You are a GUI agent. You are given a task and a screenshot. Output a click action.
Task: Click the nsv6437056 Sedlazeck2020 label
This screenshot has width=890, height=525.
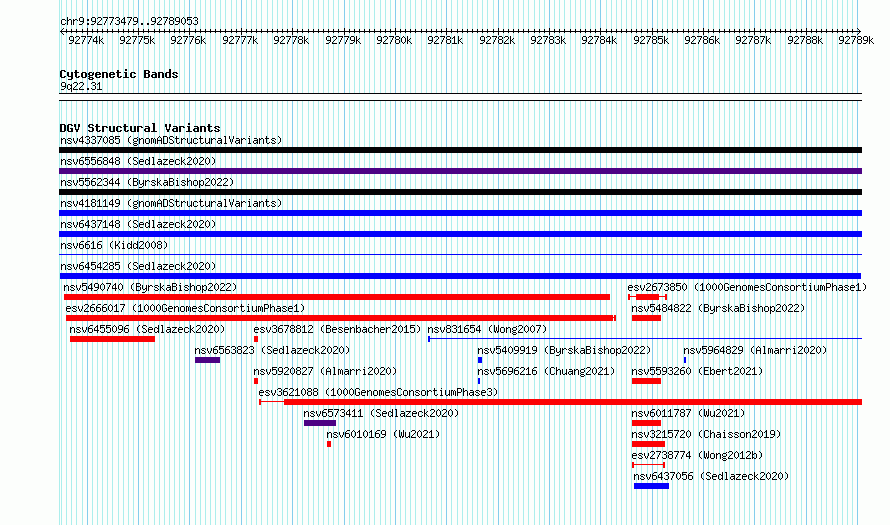(711, 476)
